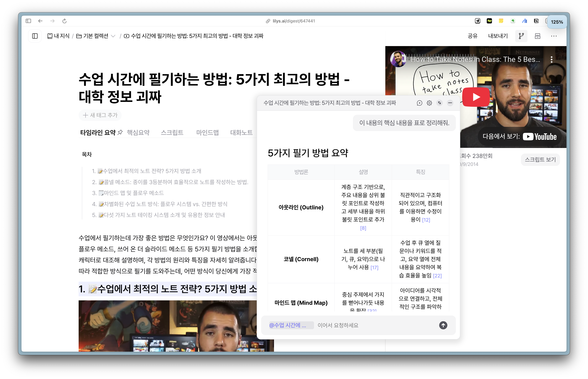
Task: Open chat settings gear icon
Action: coord(429,103)
